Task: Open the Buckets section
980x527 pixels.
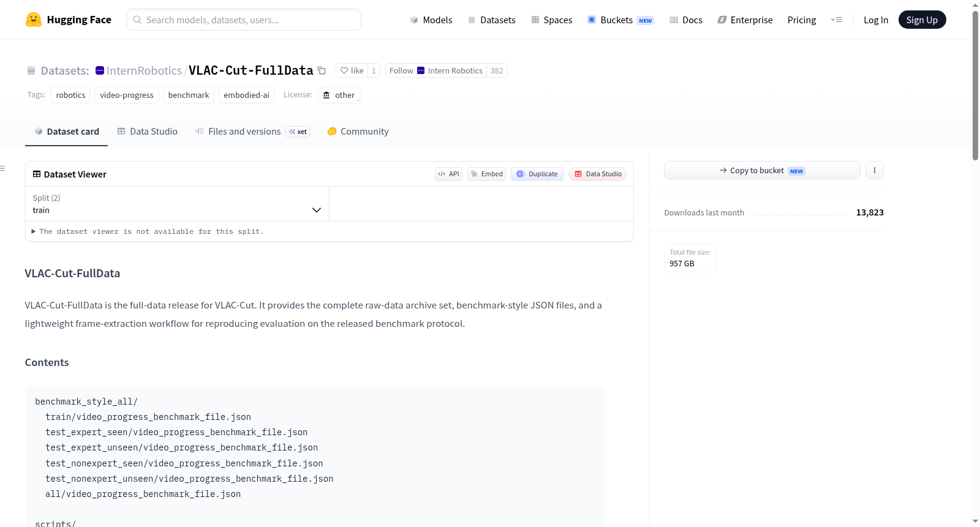Action: coord(620,20)
